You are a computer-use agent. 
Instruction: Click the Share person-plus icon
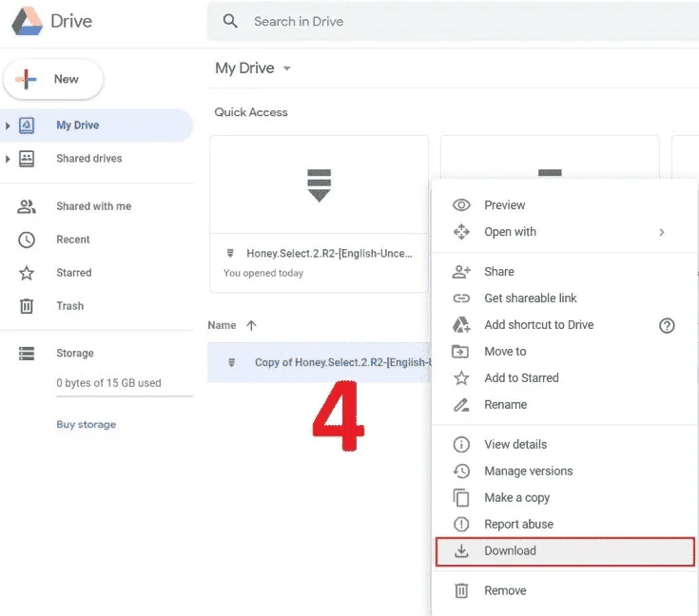coord(461,272)
